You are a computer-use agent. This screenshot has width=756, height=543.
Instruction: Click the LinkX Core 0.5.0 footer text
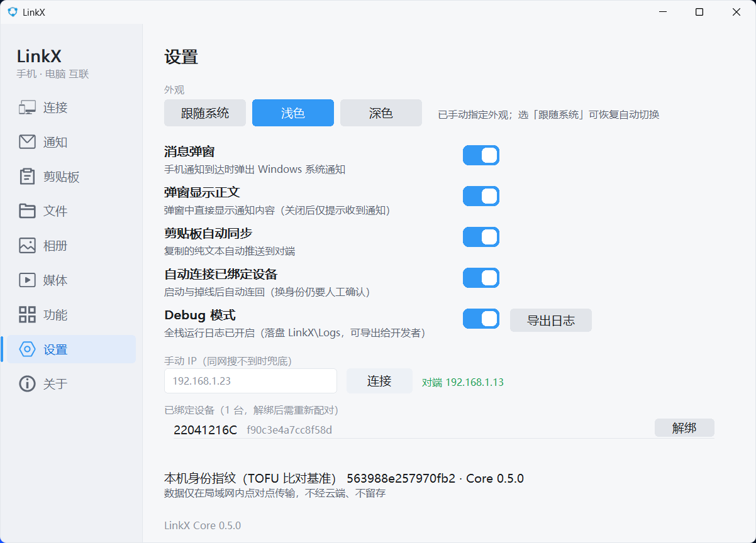point(203,525)
